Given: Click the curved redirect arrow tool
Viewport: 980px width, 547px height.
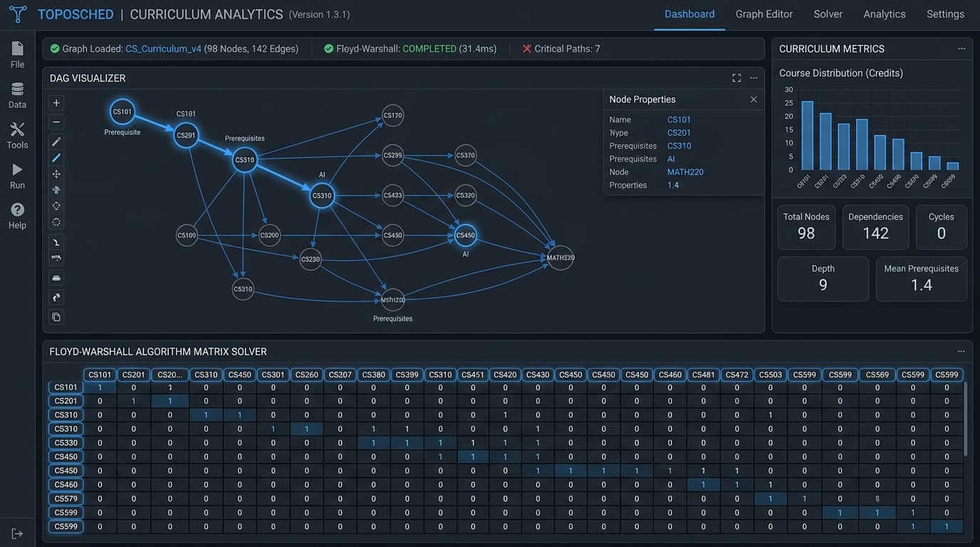Looking at the screenshot, I should (x=56, y=297).
